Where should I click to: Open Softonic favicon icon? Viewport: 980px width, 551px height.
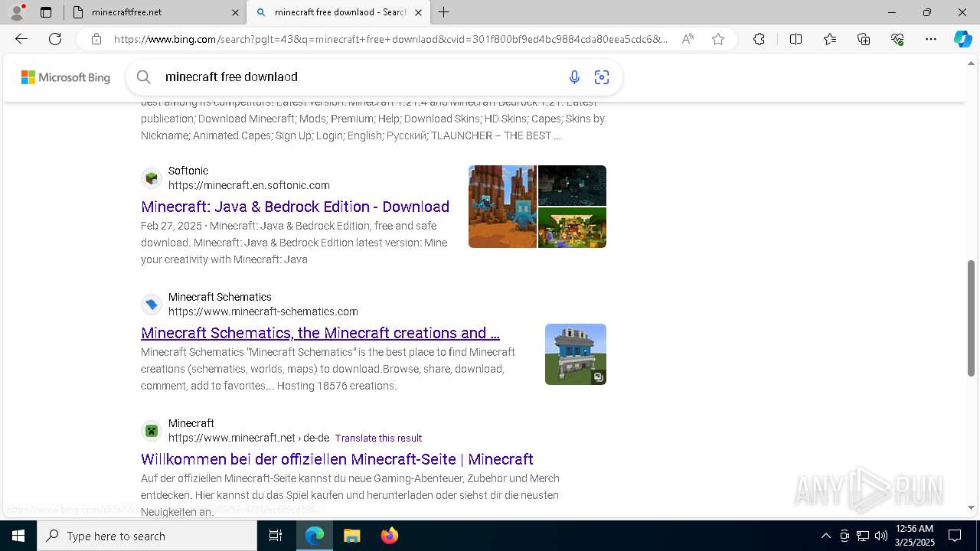(152, 178)
